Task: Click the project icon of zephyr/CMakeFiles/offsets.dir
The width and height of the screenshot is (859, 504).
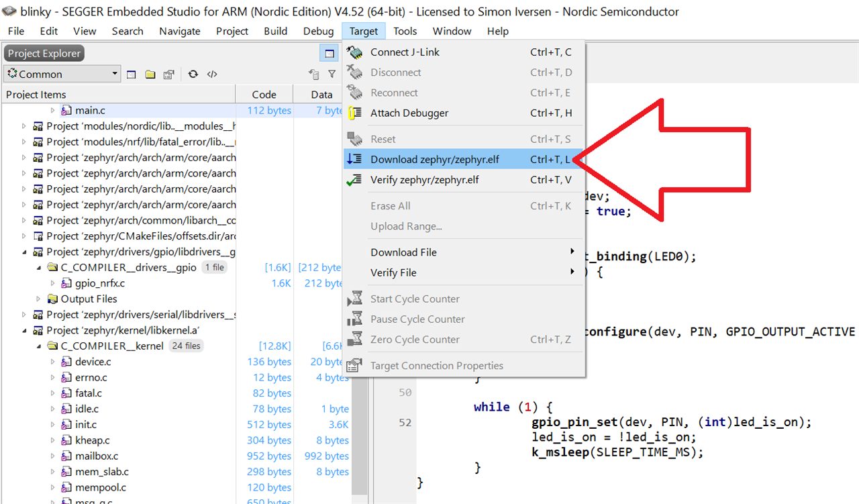Action: click(38, 236)
